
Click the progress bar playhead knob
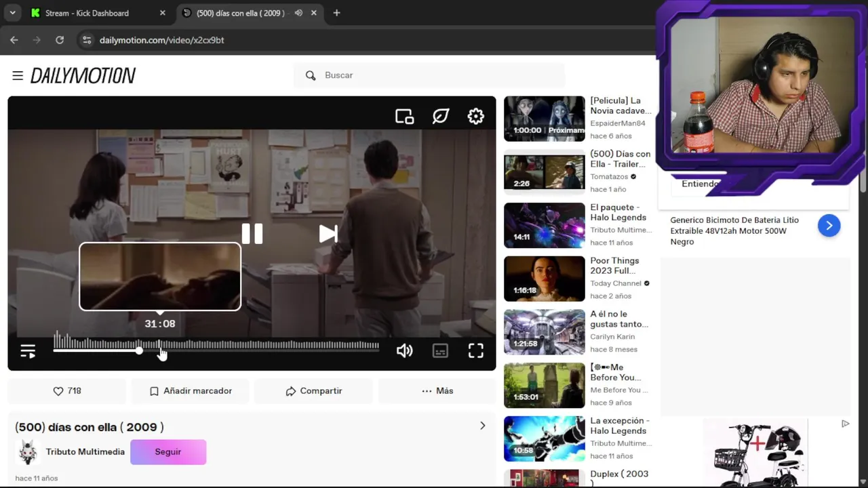coord(139,350)
